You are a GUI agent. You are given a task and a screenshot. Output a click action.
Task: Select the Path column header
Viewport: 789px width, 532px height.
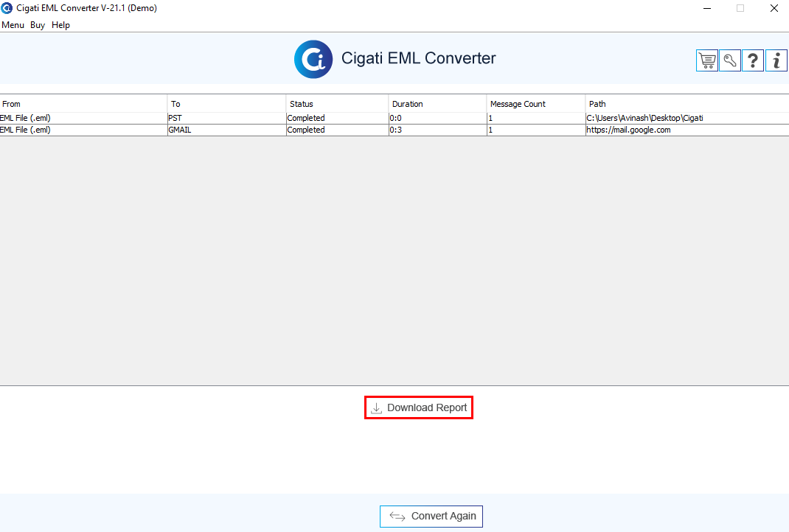pyautogui.click(x=687, y=104)
